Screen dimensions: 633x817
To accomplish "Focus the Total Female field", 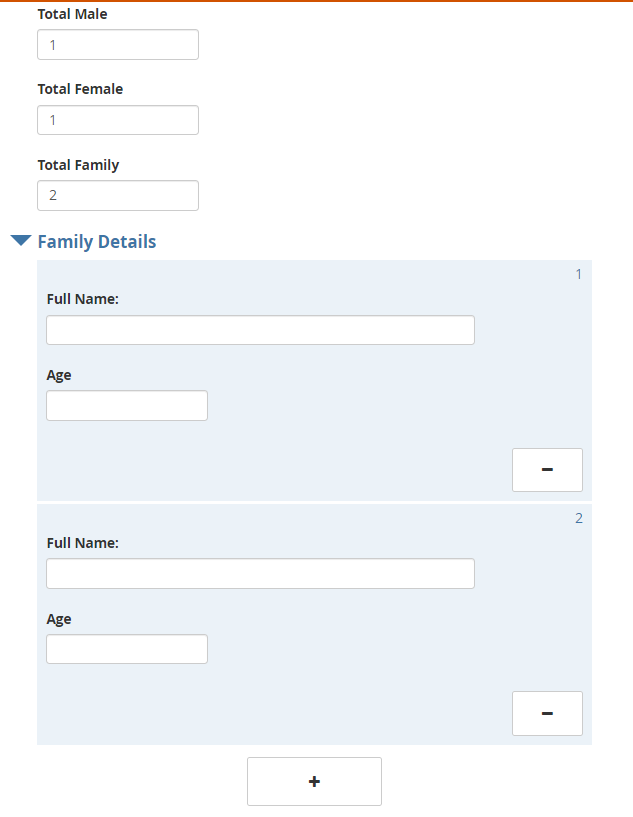I will coord(118,120).
